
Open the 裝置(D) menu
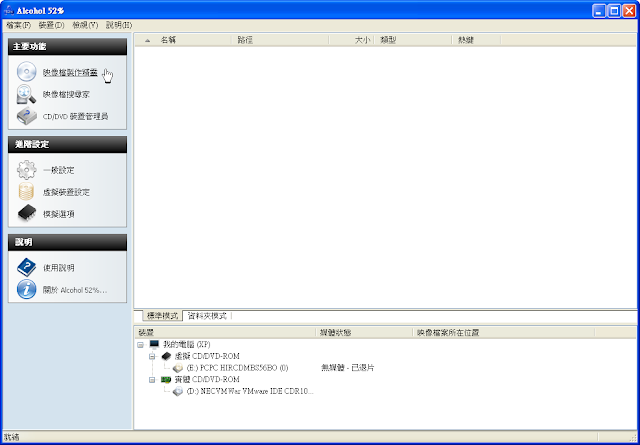pos(51,25)
